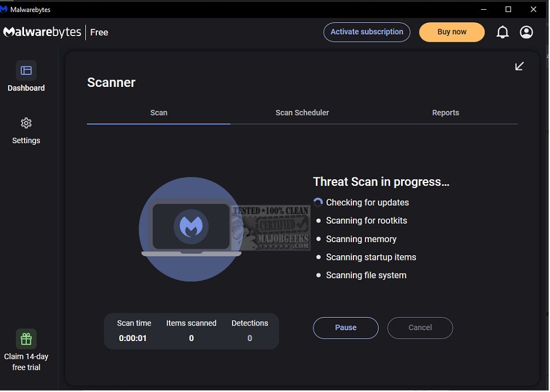Image resolution: width=550 pixels, height=392 pixels.
Task: Click the Threat Scan in progress heading
Action: click(x=381, y=182)
